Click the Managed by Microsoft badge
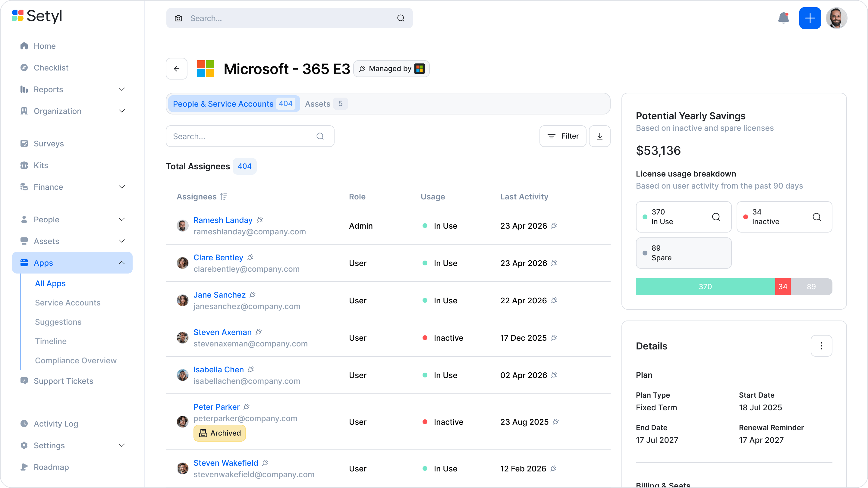Screen dimensions: 868x488 (x=391, y=69)
